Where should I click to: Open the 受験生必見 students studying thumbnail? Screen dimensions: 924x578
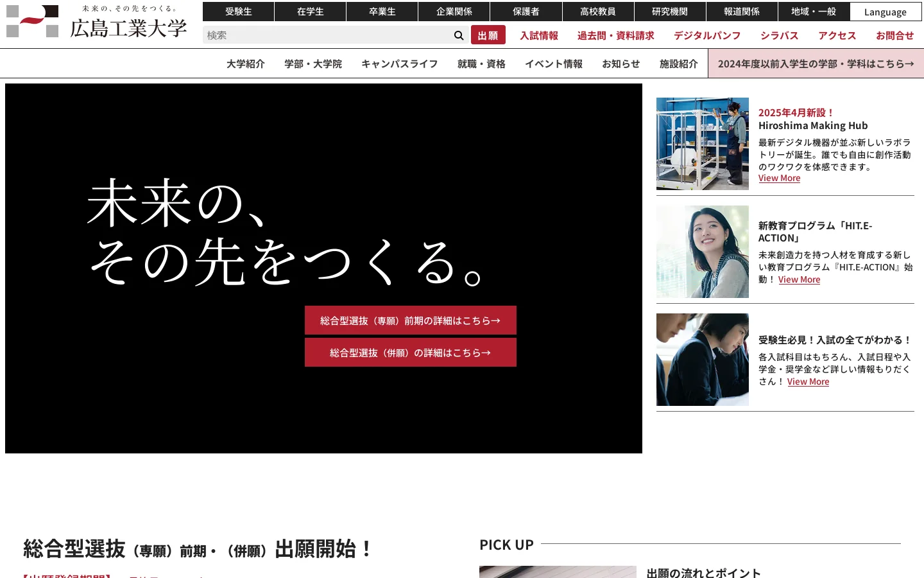pyautogui.click(x=703, y=360)
